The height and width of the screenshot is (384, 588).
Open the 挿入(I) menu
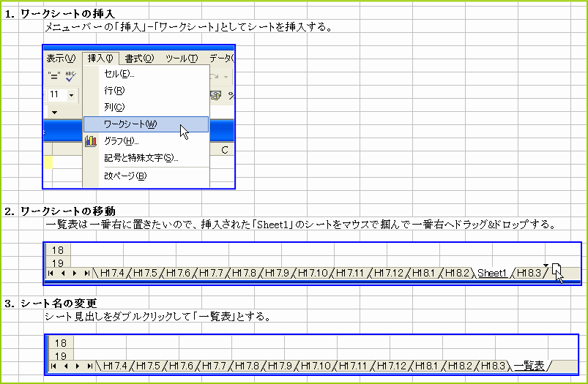(x=100, y=59)
